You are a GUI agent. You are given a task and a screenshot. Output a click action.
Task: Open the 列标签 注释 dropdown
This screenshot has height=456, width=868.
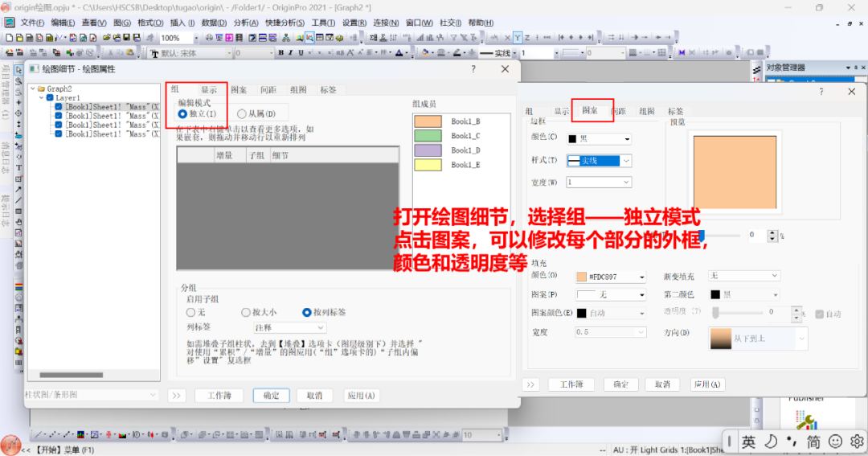[x=289, y=327]
